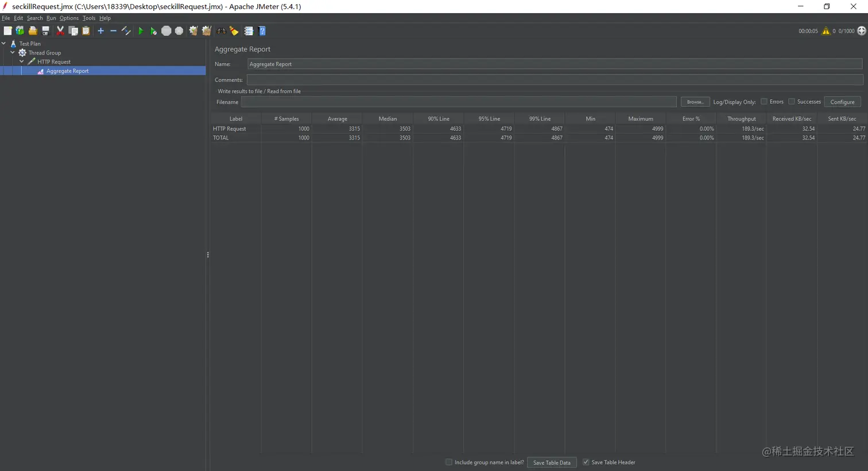Collapse the HTTP Request tree node

point(22,61)
